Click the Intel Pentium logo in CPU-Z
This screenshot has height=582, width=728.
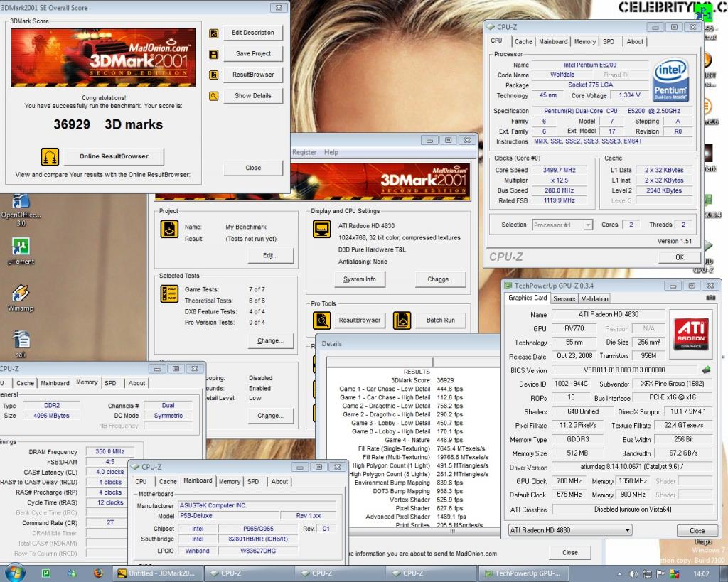pyautogui.click(x=670, y=80)
